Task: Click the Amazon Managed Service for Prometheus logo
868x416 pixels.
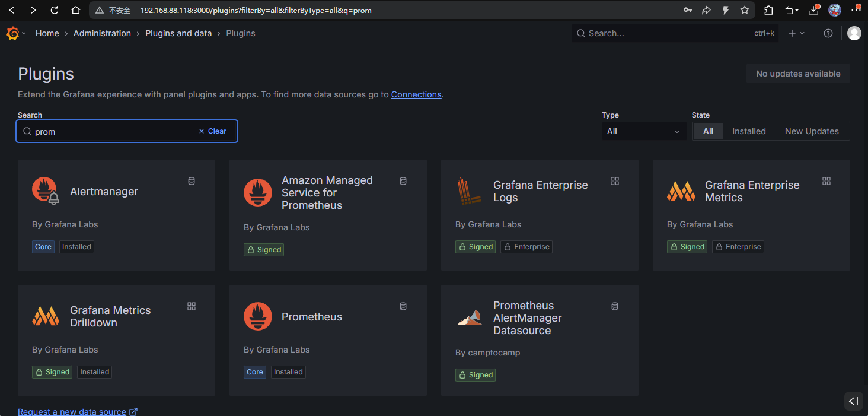Action: [x=258, y=193]
